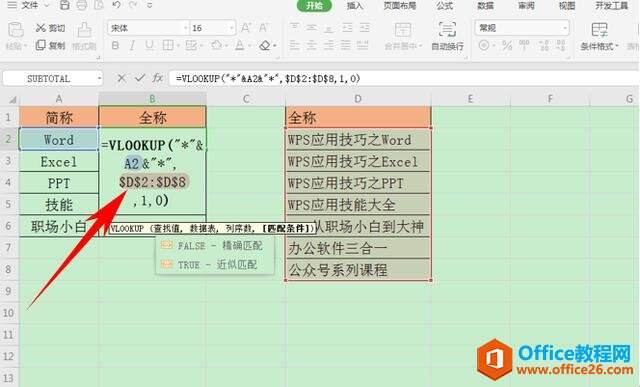Image resolution: width=640 pixels, height=387 pixels.
Task: Click the decrease font size icon
Action: coord(263,28)
